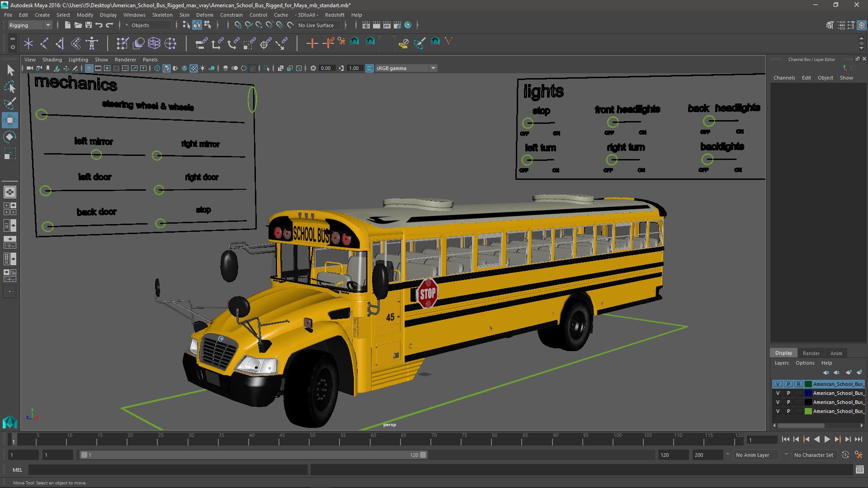The width and height of the screenshot is (868, 488).
Task: Click the range slider bar handle
Action: (253, 455)
